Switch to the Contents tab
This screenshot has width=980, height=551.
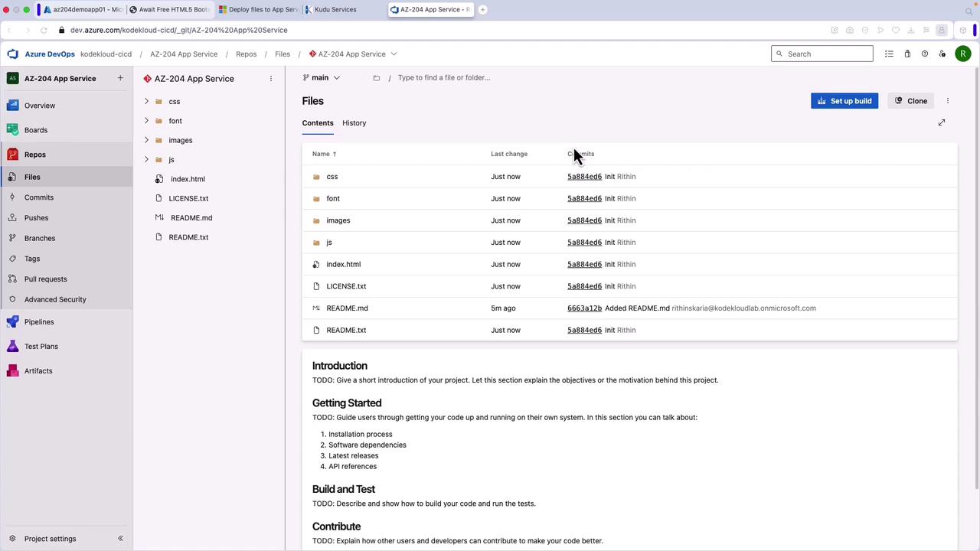(318, 123)
